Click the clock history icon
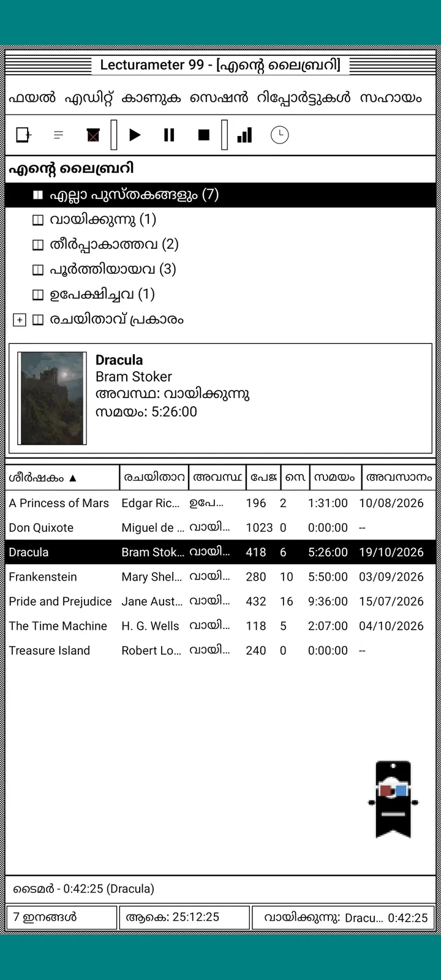 (x=279, y=135)
